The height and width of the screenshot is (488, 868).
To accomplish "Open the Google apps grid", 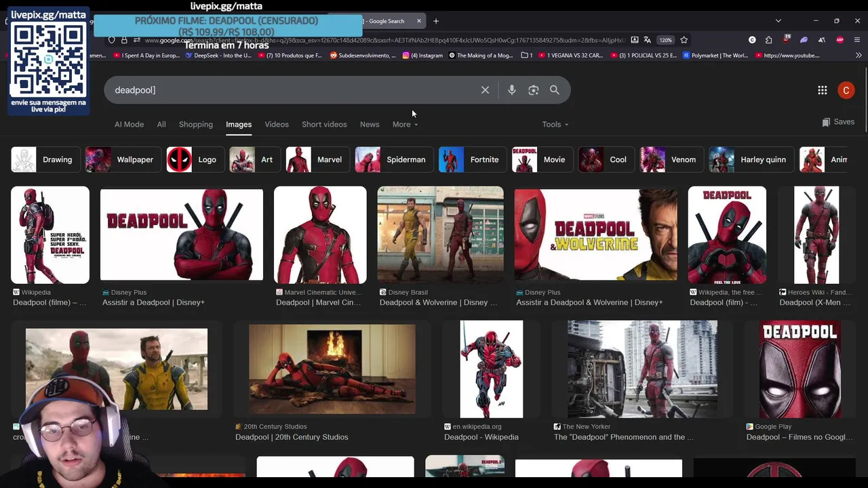I will pos(823,90).
